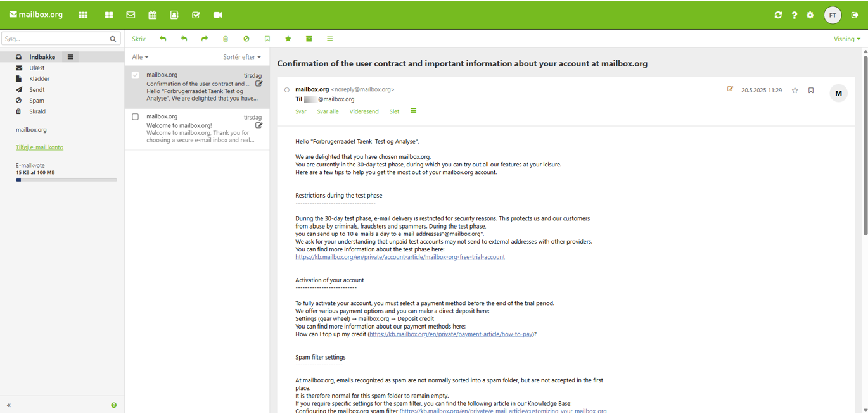Open the help question mark in top bar
The image size is (868, 414).
pos(794,15)
